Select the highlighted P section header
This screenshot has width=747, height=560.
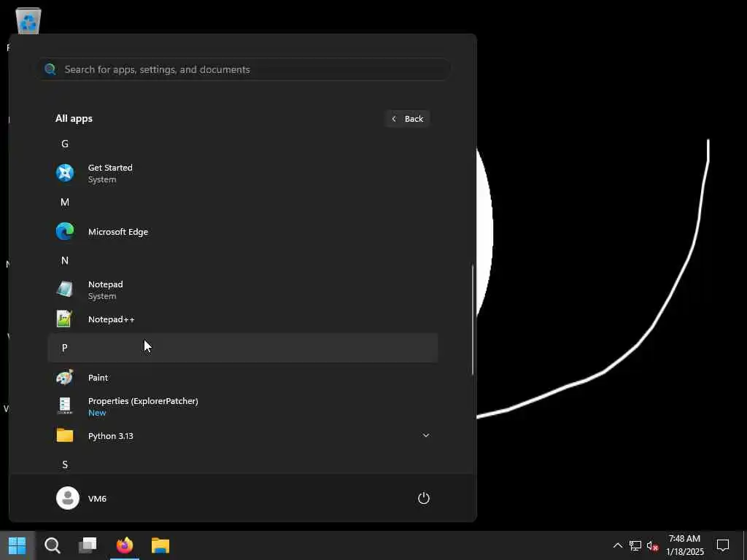243,348
